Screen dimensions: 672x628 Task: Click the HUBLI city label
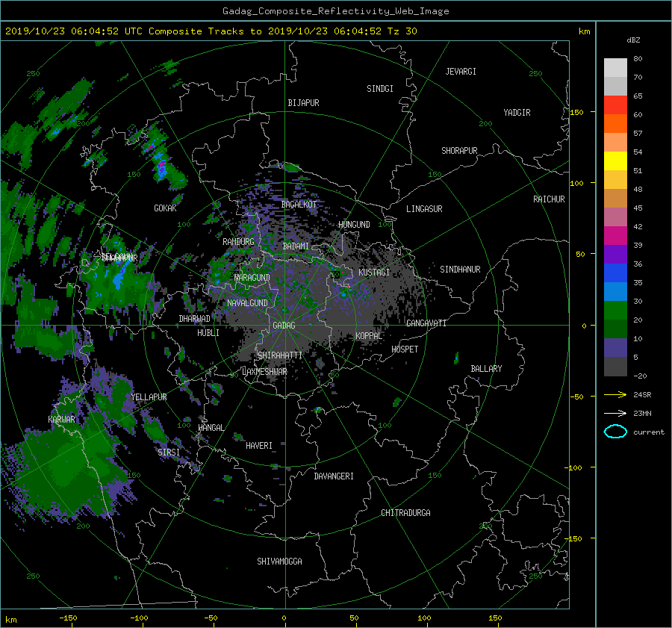click(x=208, y=333)
